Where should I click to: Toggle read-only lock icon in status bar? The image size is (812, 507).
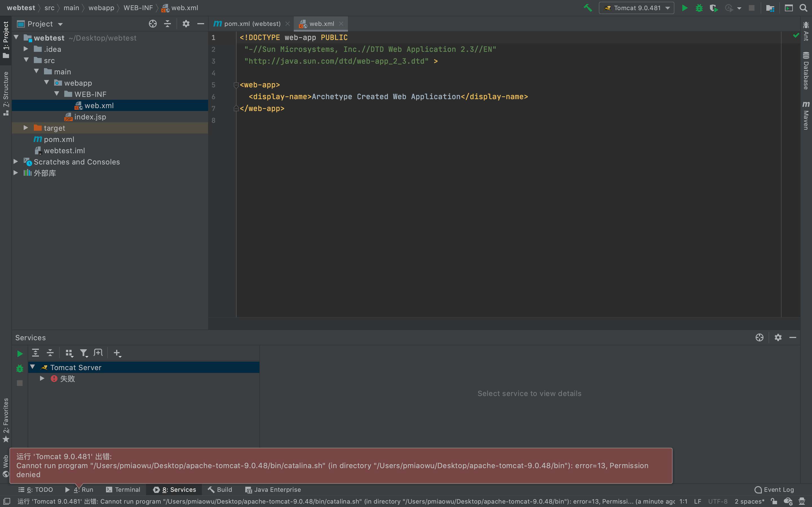coord(774,501)
